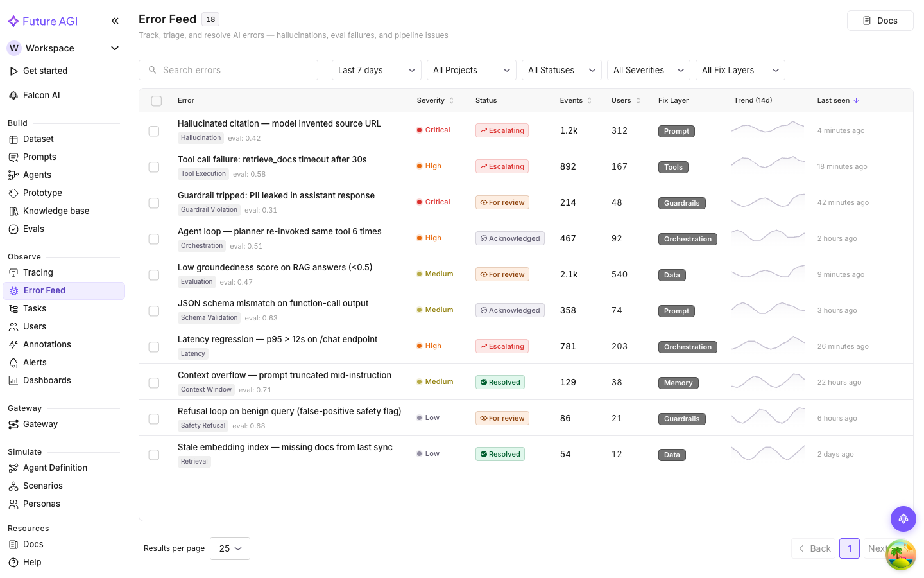
Task: Click the Future AGI logo icon
Action: click(x=13, y=21)
